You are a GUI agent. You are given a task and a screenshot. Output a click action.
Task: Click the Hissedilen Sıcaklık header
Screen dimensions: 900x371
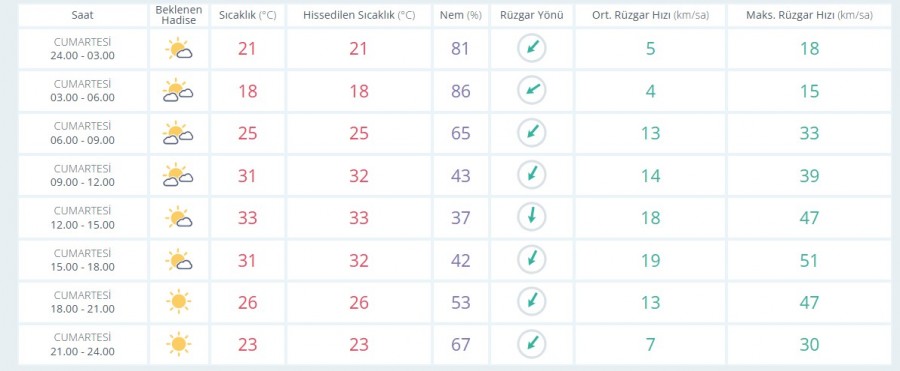[359, 16]
